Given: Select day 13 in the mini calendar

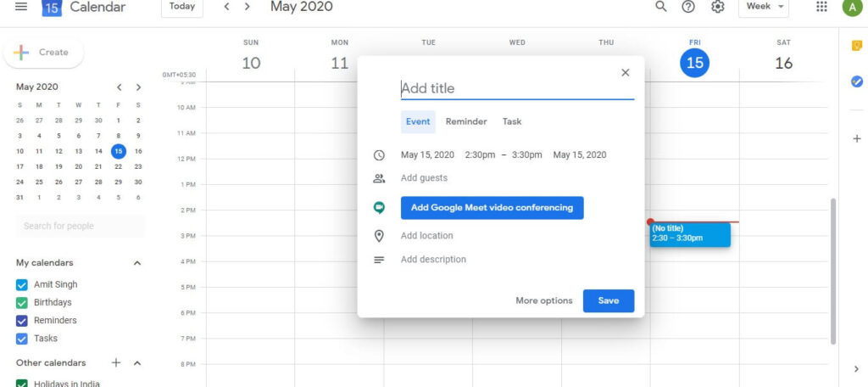Looking at the screenshot, I should point(79,151).
